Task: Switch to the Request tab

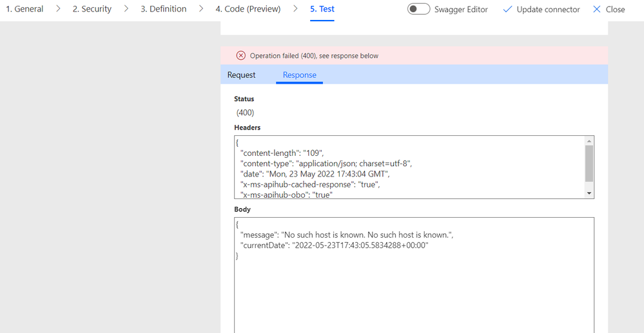Action: 242,75
